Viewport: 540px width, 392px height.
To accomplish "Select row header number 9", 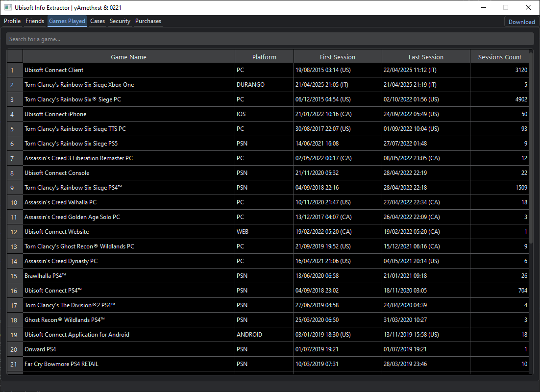I will point(15,187).
